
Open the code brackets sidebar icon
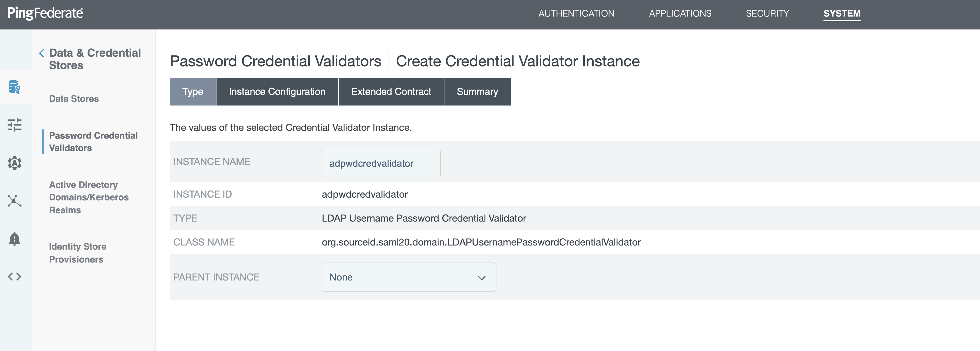point(14,276)
